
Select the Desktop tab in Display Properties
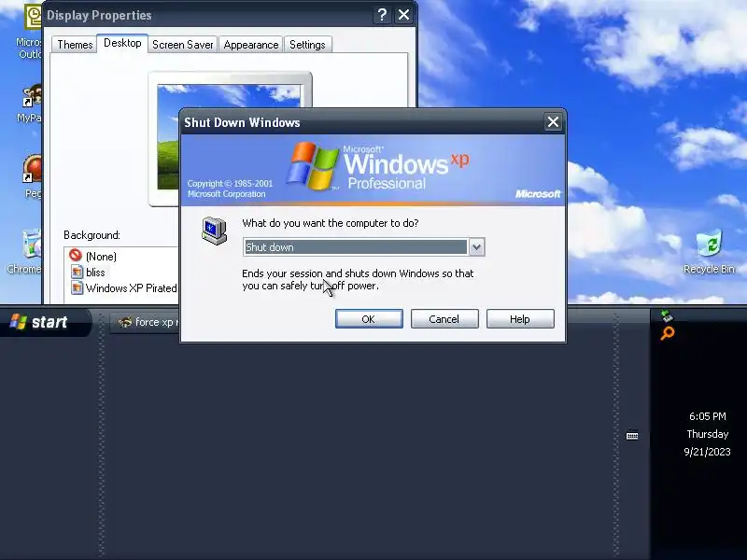click(122, 43)
